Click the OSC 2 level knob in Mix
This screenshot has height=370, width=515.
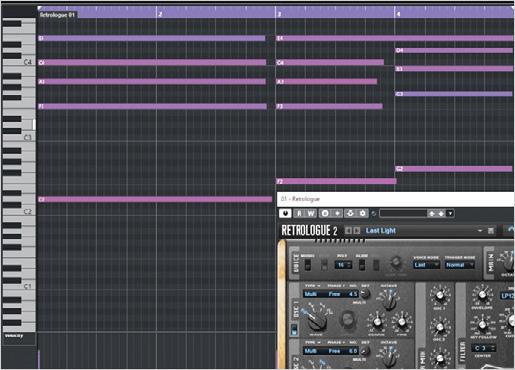click(x=440, y=327)
